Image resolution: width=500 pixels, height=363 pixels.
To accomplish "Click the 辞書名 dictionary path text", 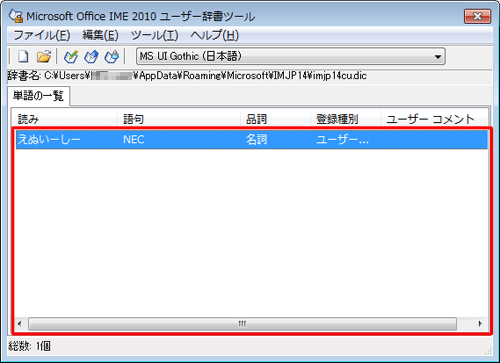I will point(187,76).
